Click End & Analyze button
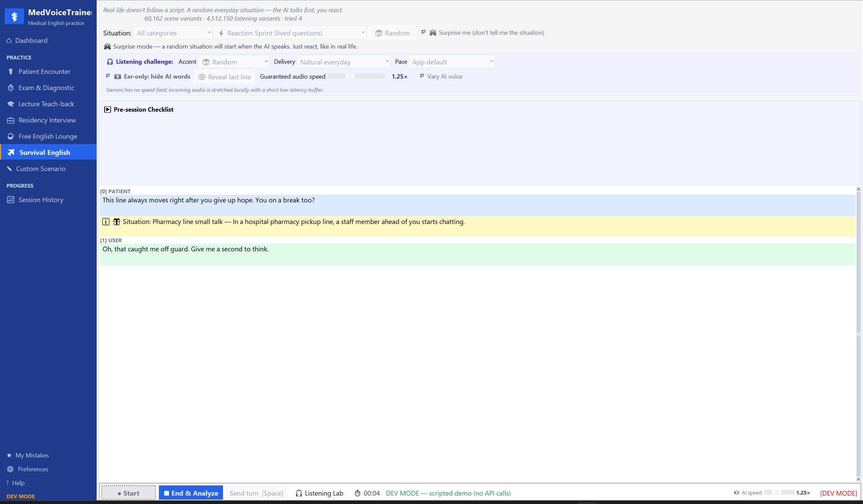 pos(191,493)
